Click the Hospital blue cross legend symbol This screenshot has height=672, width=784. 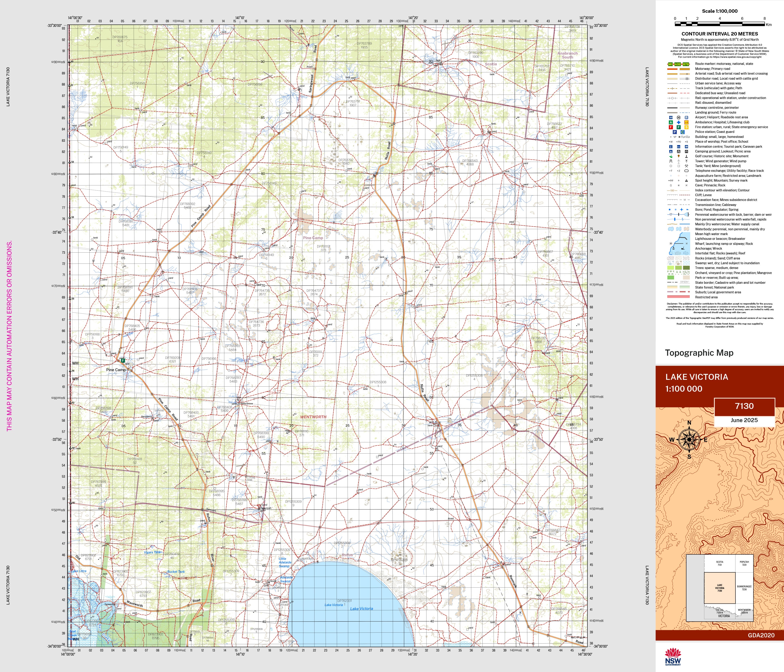(678, 122)
